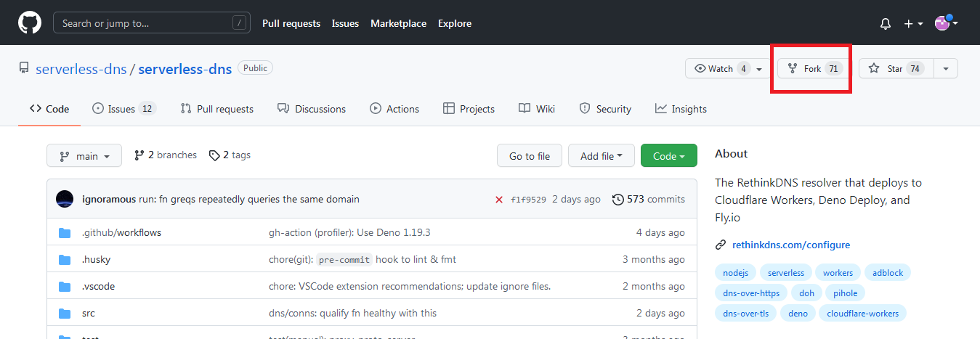Click the GitHub Octocat logo
This screenshot has height=339, width=980.
[x=30, y=23]
